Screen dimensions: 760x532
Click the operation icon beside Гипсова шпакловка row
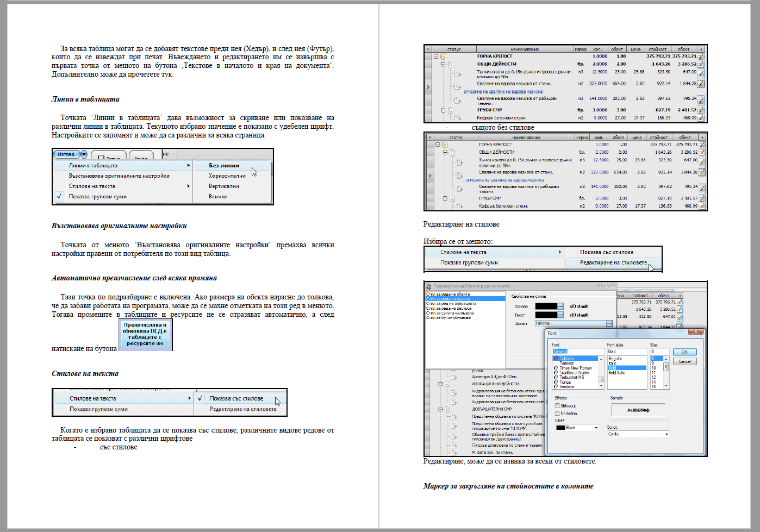tap(452, 445)
